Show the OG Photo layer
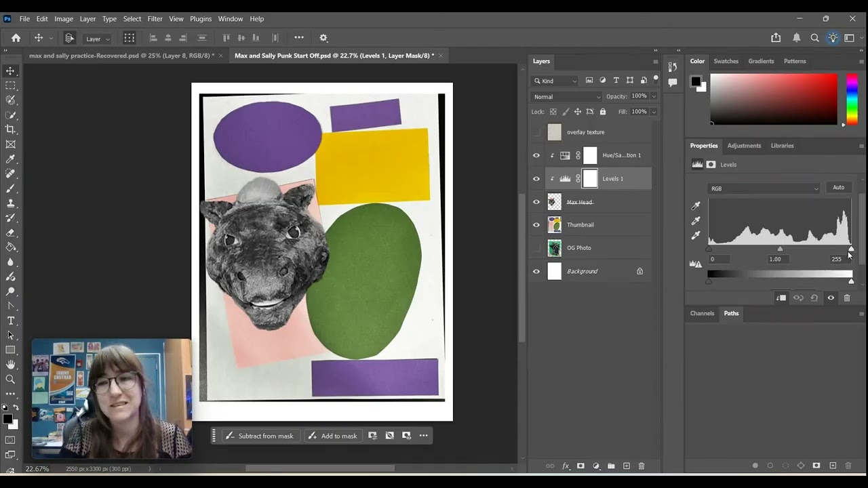 pos(536,248)
